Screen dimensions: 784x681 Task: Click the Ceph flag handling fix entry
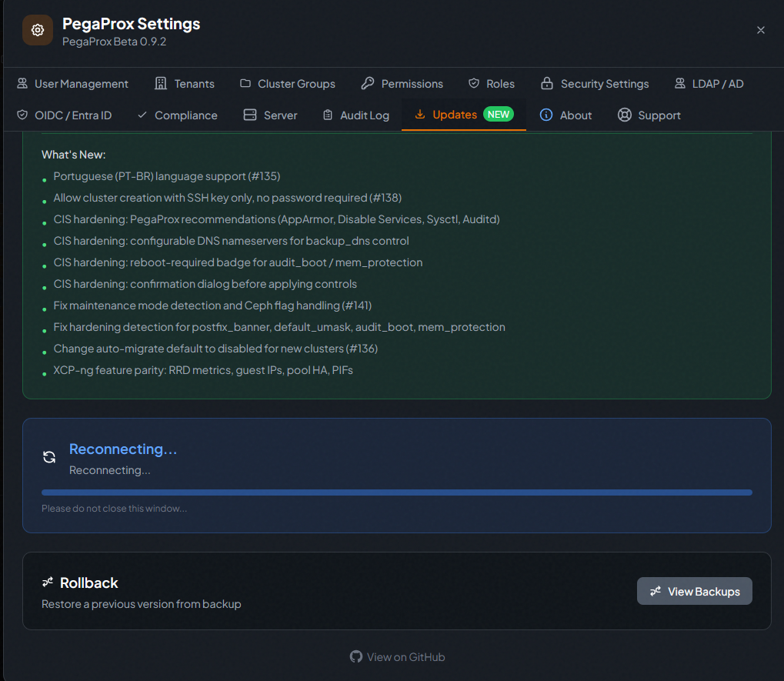212,305
